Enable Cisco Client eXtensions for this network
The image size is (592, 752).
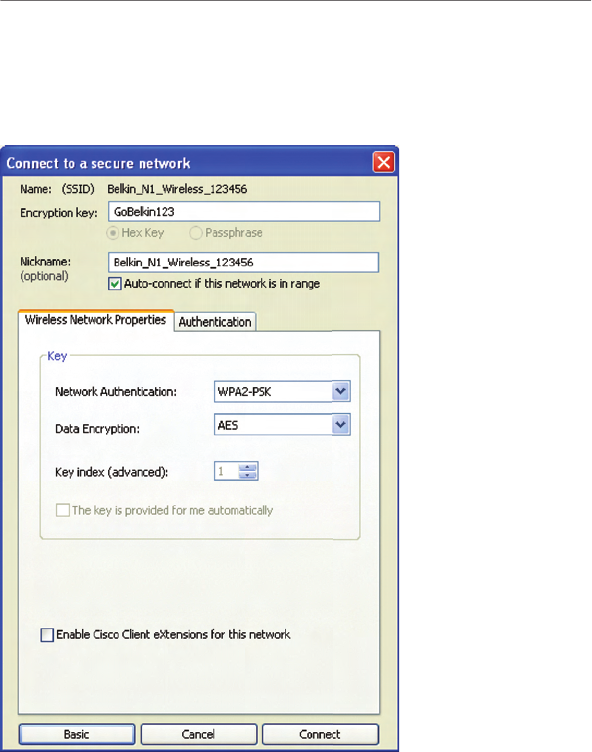tap(47, 635)
